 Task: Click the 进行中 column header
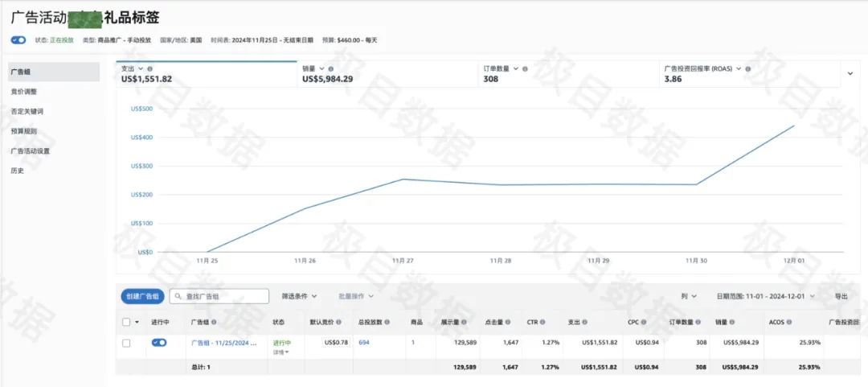161,322
